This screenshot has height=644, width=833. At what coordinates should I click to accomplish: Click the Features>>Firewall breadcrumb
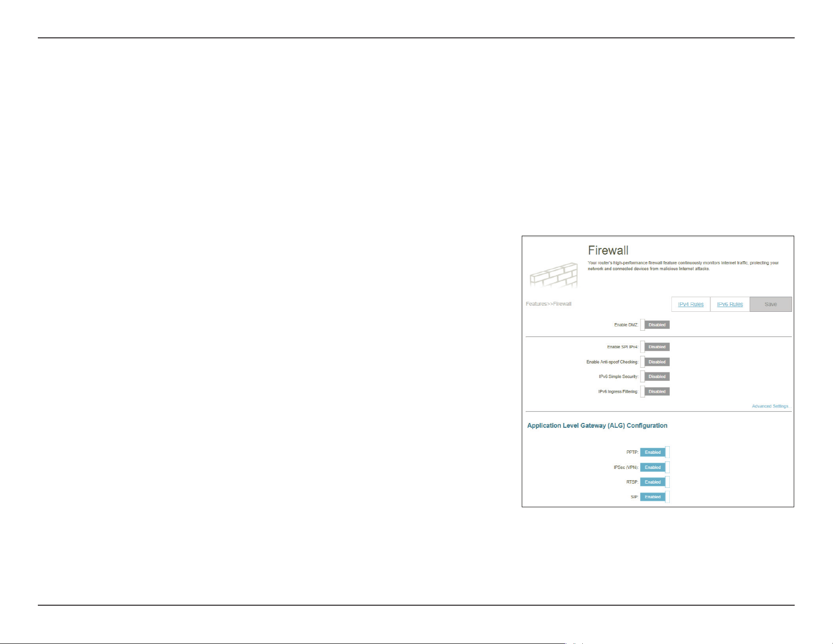[x=549, y=304]
